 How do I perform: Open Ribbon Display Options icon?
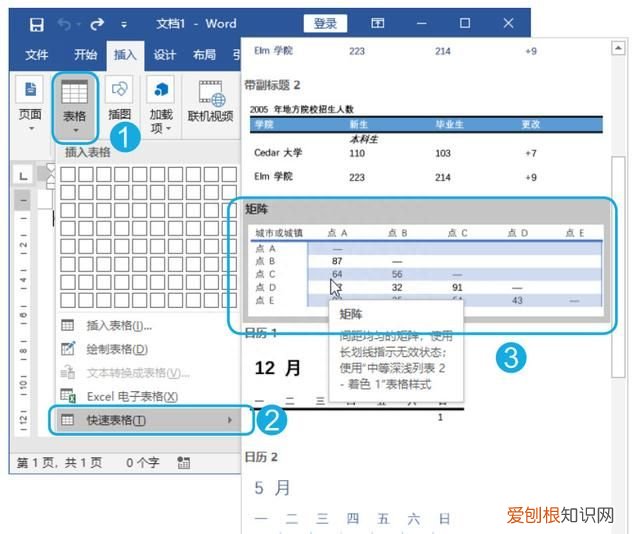[378, 23]
